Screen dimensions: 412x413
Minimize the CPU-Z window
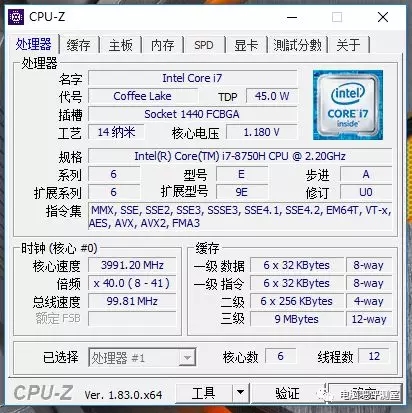292,17
